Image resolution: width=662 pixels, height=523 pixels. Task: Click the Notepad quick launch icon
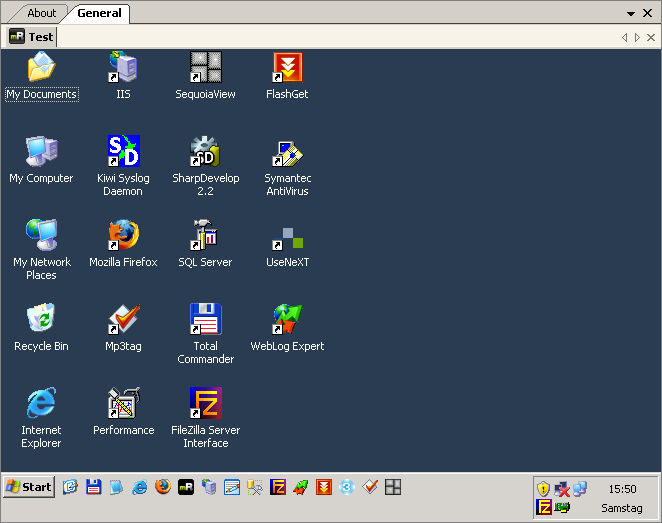coord(116,487)
